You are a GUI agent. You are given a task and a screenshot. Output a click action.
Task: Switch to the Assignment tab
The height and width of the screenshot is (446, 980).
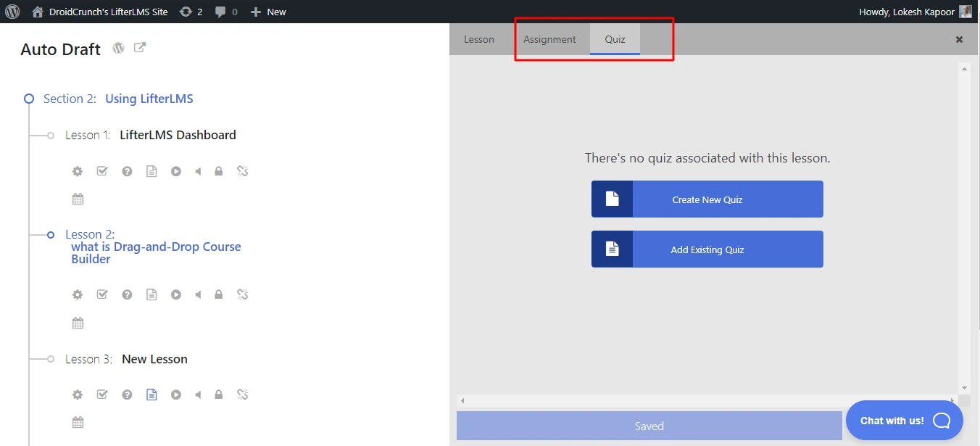point(549,39)
